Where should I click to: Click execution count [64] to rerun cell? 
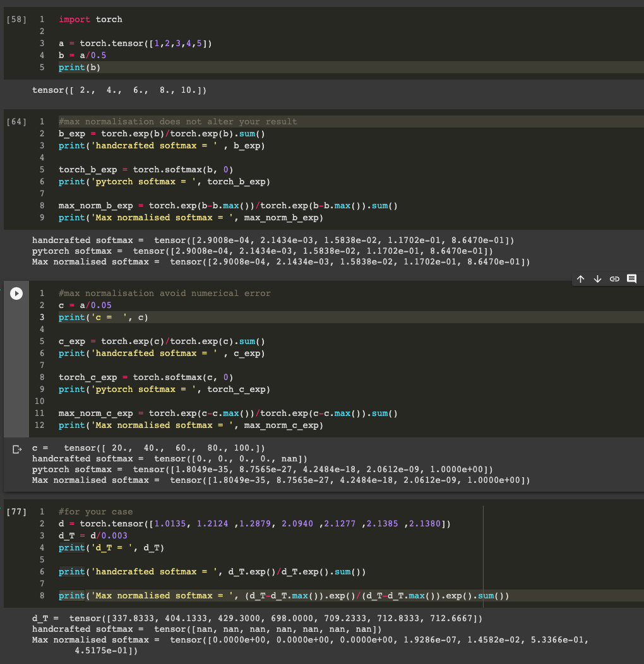pyautogui.click(x=16, y=122)
